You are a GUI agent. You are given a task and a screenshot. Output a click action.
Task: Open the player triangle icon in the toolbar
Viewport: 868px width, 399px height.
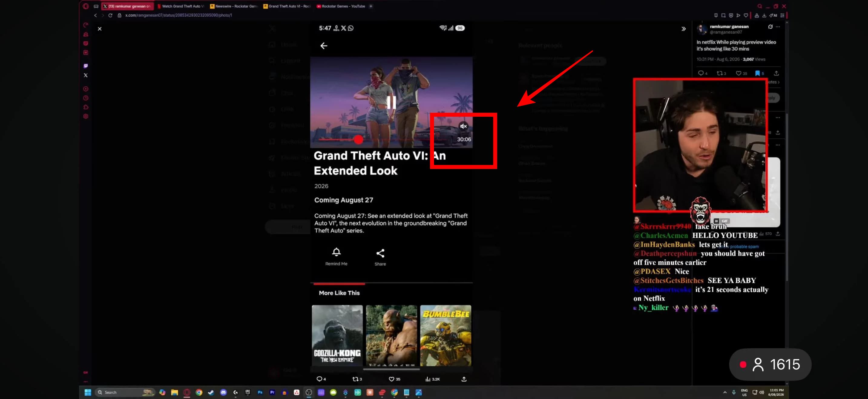738,15
